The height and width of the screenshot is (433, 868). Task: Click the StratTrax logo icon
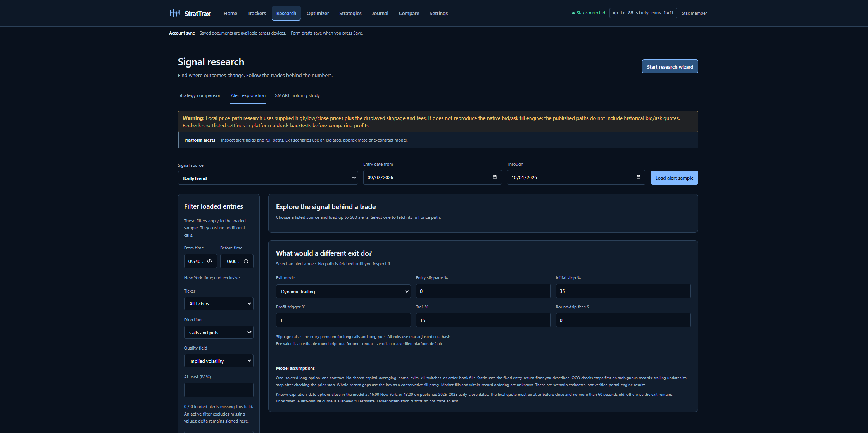tap(174, 13)
